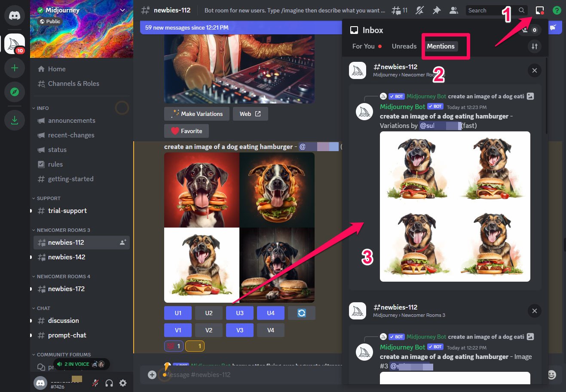Open the newbies-142 channel
Viewport: 566px width, 392px height.
(x=82, y=257)
